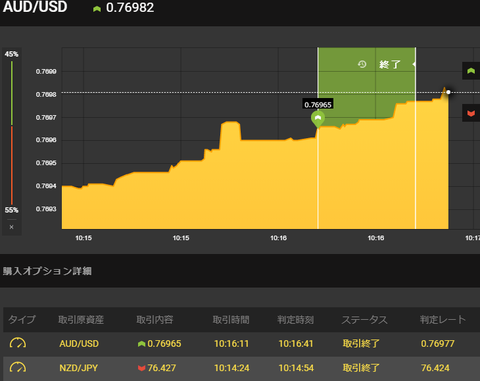Click the ステータス column header
Image resolution: width=480 pixels, height=381 pixels.
(x=365, y=320)
